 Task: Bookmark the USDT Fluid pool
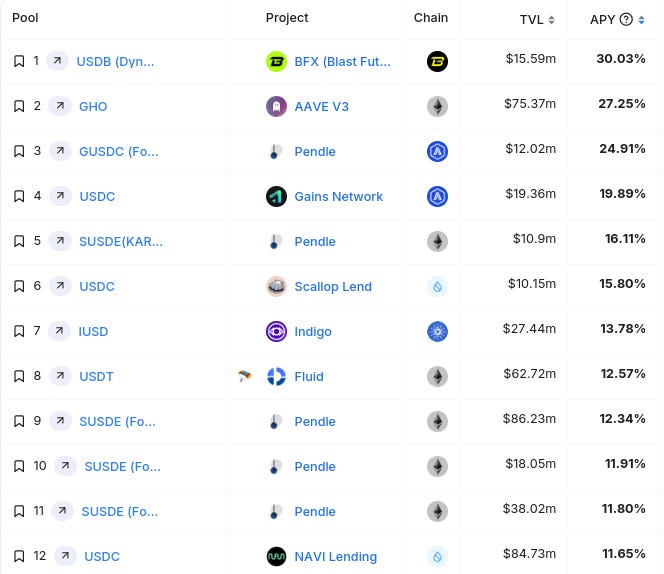19,376
